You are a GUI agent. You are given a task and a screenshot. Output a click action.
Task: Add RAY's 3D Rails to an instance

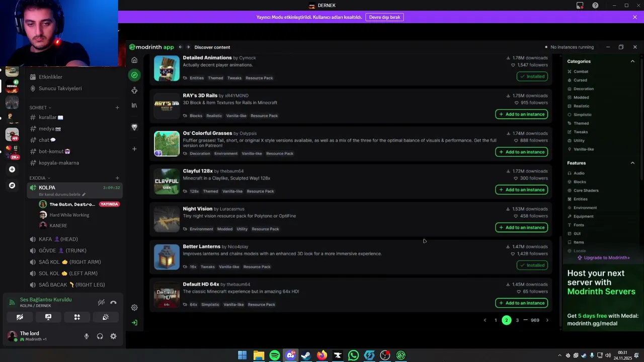coord(522,114)
